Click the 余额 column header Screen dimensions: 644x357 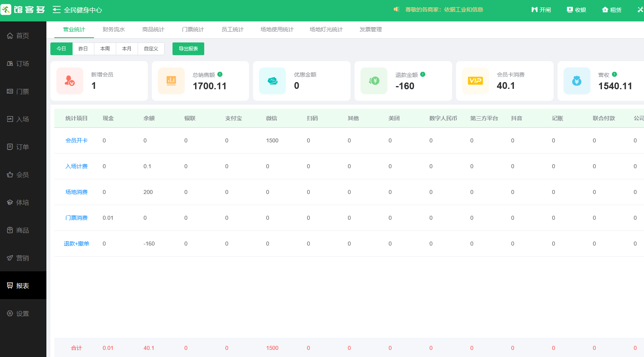[x=149, y=118]
